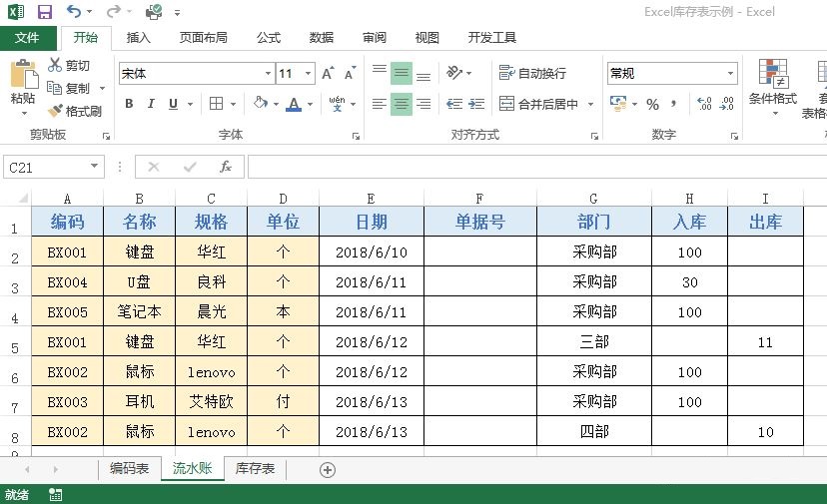Click the percent style button
The height and width of the screenshot is (504, 827).
[x=652, y=104]
